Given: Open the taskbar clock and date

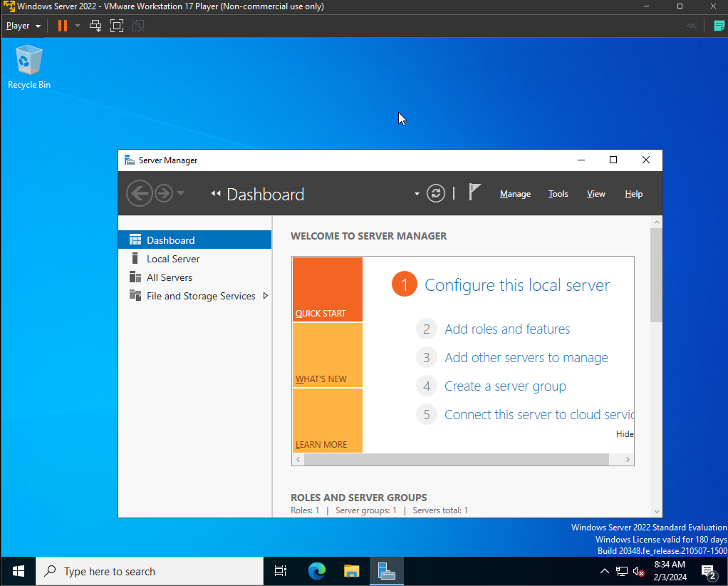Looking at the screenshot, I should click(x=670, y=571).
